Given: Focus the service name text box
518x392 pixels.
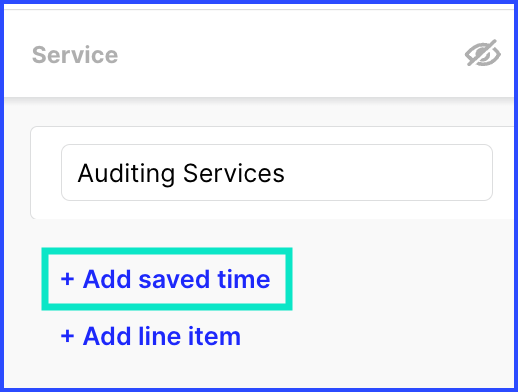Looking at the screenshot, I should click(277, 173).
